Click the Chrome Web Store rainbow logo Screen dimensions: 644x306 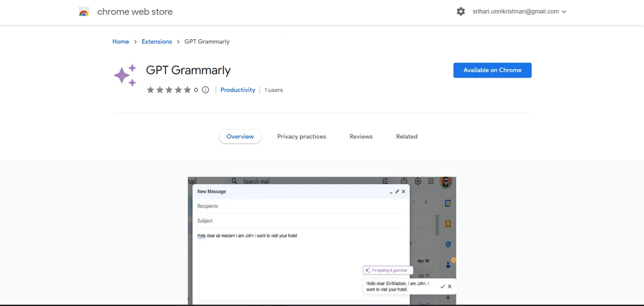84,12
